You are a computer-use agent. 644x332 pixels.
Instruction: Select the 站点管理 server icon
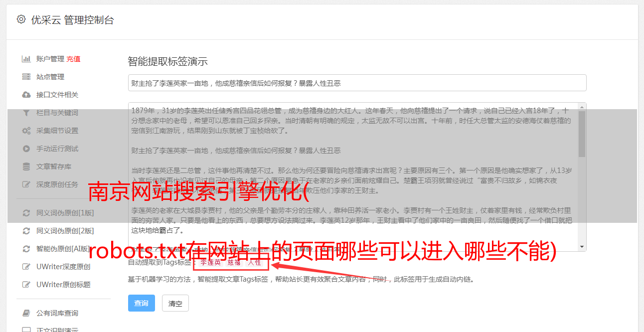(x=26, y=77)
